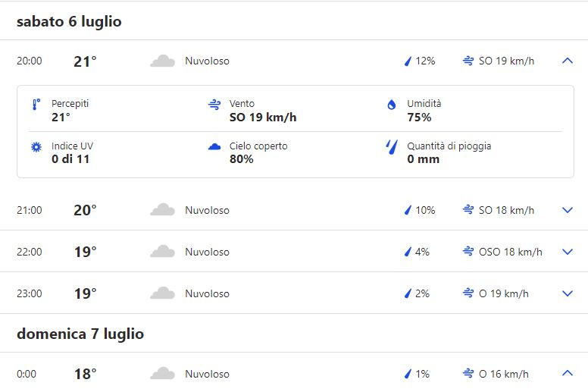Click the rain chance drop icon at 21:00
Screen dimensions: 588x392
point(408,210)
